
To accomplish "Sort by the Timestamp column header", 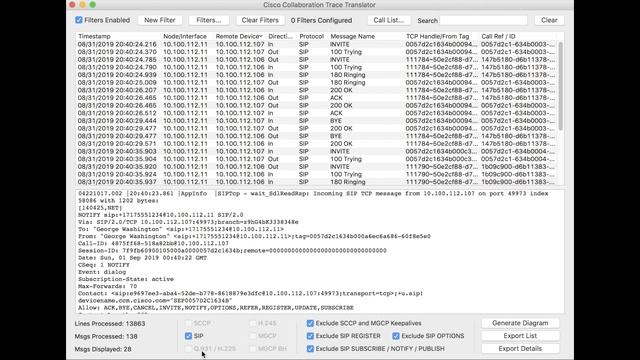I will coord(94,36).
